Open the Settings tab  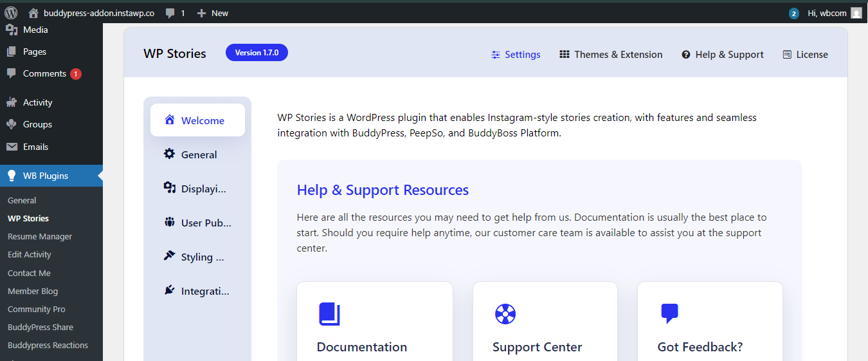pyautogui.click(x=516, y=55)
